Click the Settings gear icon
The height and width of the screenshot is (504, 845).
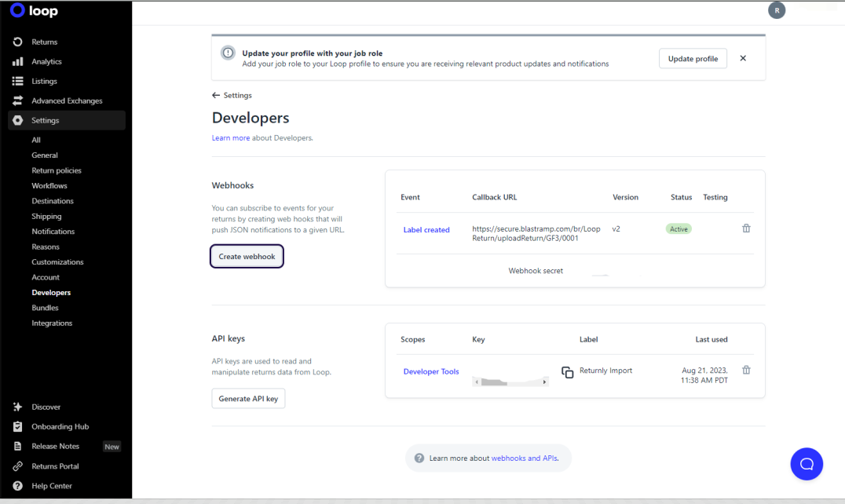18,120
